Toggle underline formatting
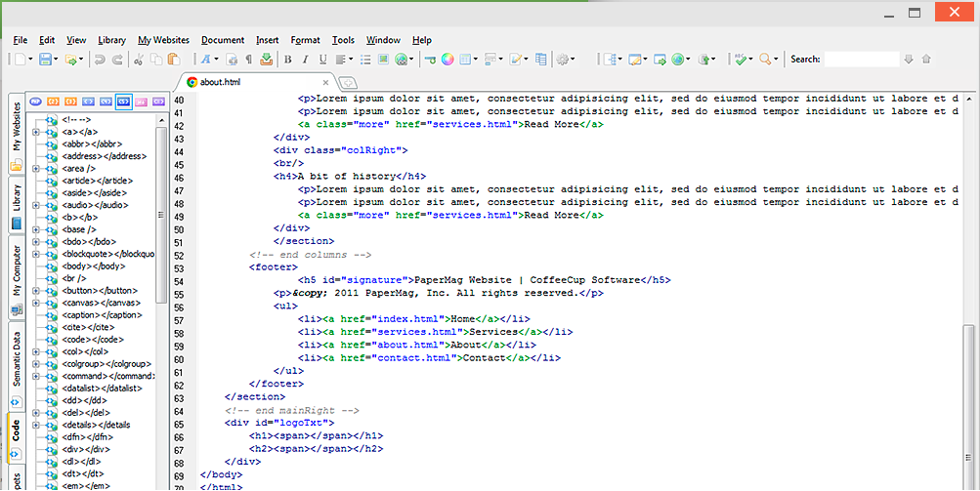This screenshot has height=491, width=980. tap(322, 60)
